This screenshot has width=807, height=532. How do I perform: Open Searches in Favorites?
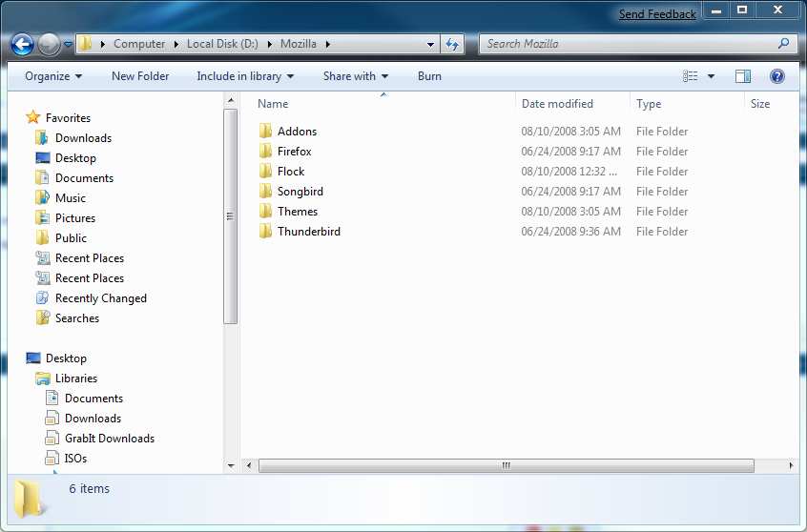(76, 318)
